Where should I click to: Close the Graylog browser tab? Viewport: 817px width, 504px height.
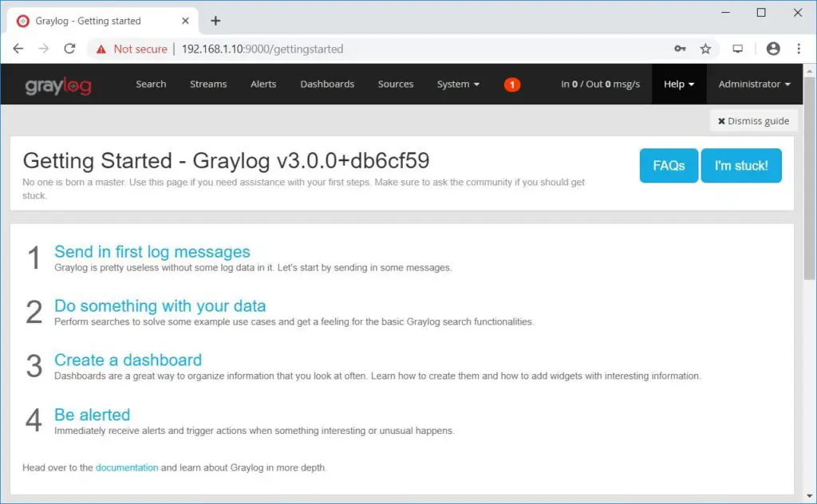pos(185,21)
